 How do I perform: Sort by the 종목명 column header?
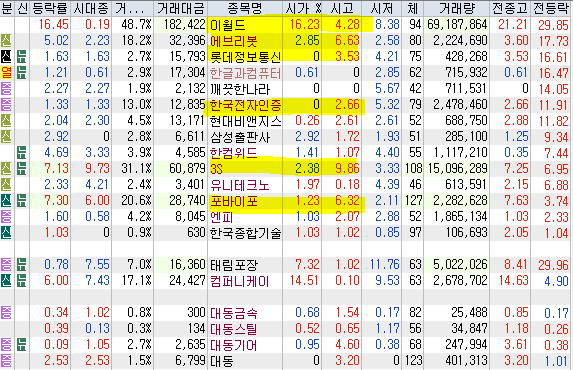pos(245,8)
